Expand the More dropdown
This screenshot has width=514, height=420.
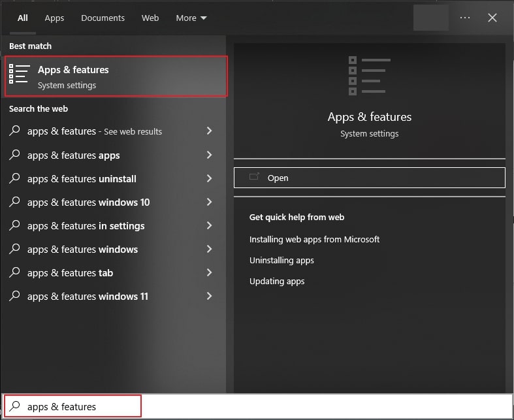pyautogui.click(x=191, y=18)
